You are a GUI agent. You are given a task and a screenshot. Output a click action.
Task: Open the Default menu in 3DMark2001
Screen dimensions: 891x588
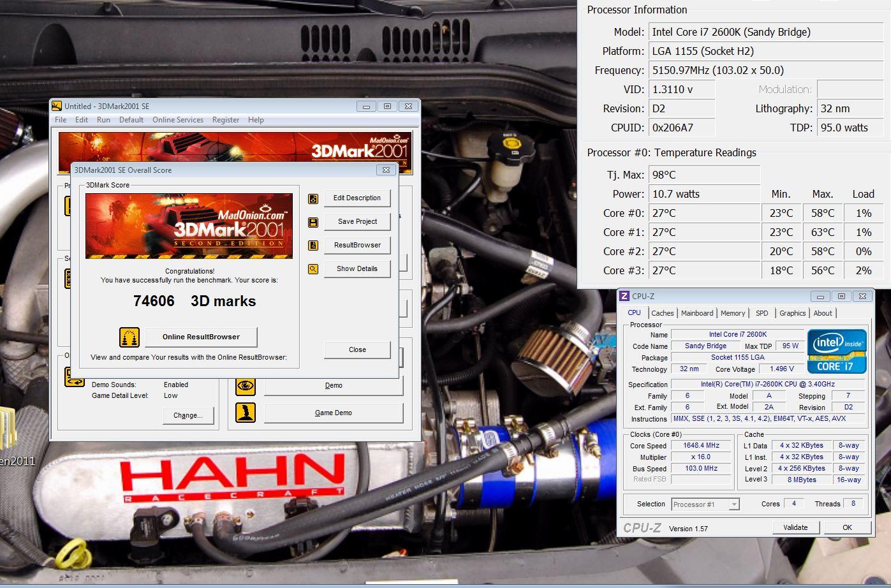click(131, 120)
